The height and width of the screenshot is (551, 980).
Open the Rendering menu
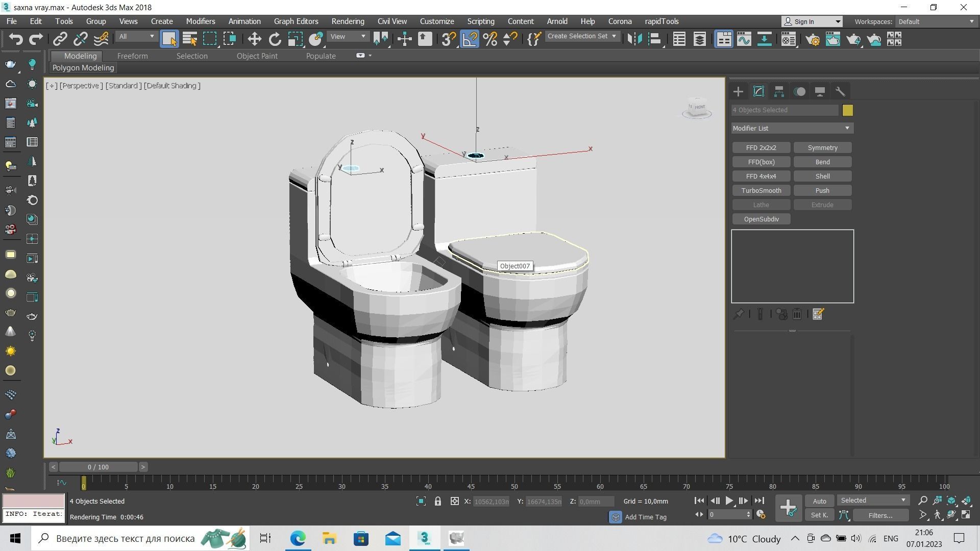tap(348, 21)
